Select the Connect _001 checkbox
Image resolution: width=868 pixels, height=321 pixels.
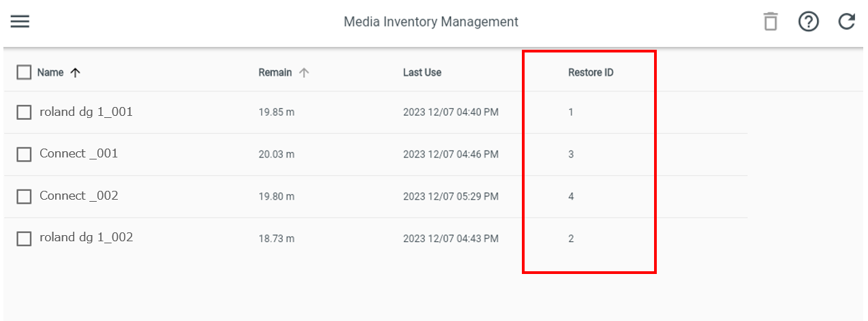click(x=24, y=155)
